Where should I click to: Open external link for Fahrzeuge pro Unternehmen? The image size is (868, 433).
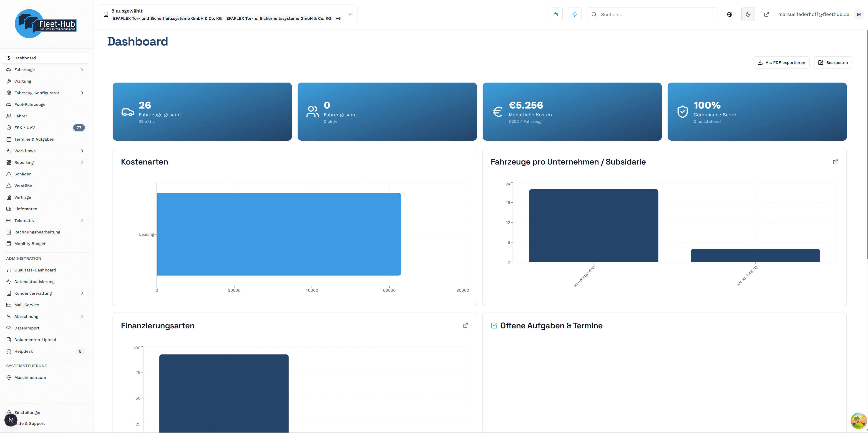[836, 162]
